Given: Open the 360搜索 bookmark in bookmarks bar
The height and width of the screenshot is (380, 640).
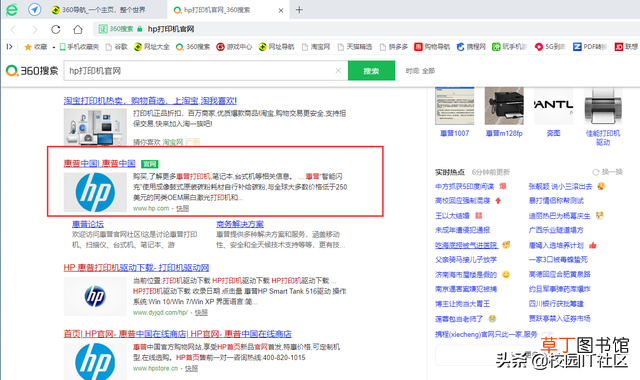Looking at the screenshot, I should coord(193,47).
